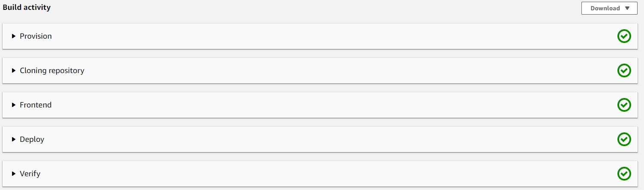Viewport: 644px width, 190px height.
Task: Click the Download button's downward arrow
Action: pos(627,8)
